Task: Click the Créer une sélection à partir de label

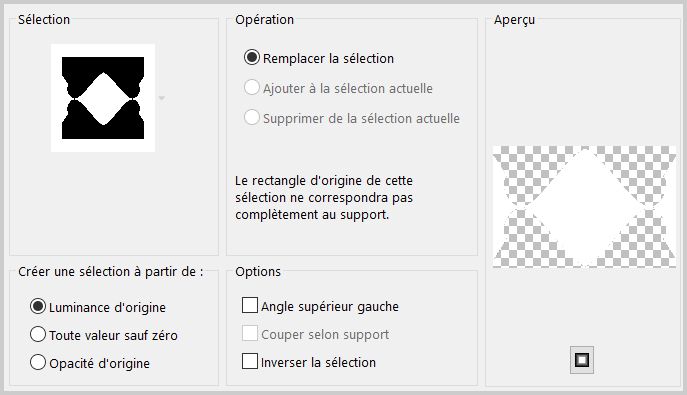Action: (x=111, y=272)
